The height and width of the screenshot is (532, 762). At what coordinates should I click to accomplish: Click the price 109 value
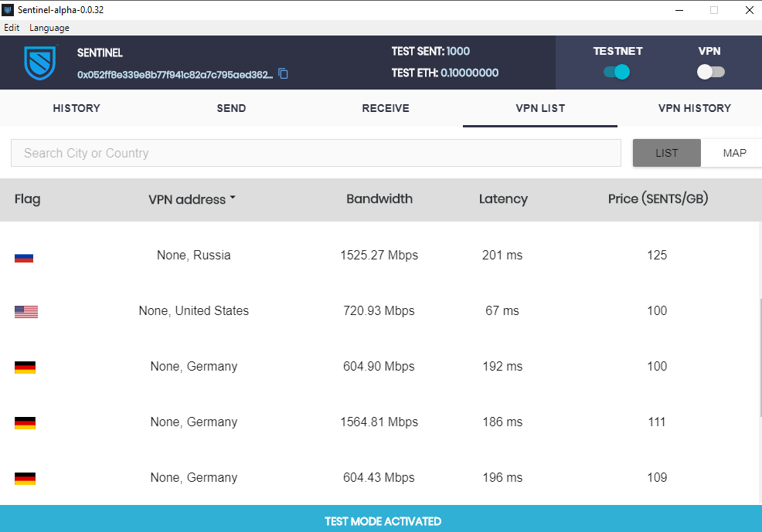657,478
